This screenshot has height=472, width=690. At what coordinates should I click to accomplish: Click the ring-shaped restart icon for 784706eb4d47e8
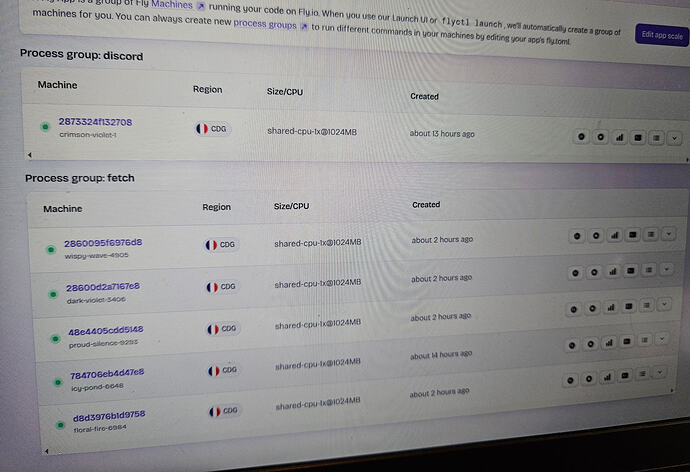tap(591, 344)
